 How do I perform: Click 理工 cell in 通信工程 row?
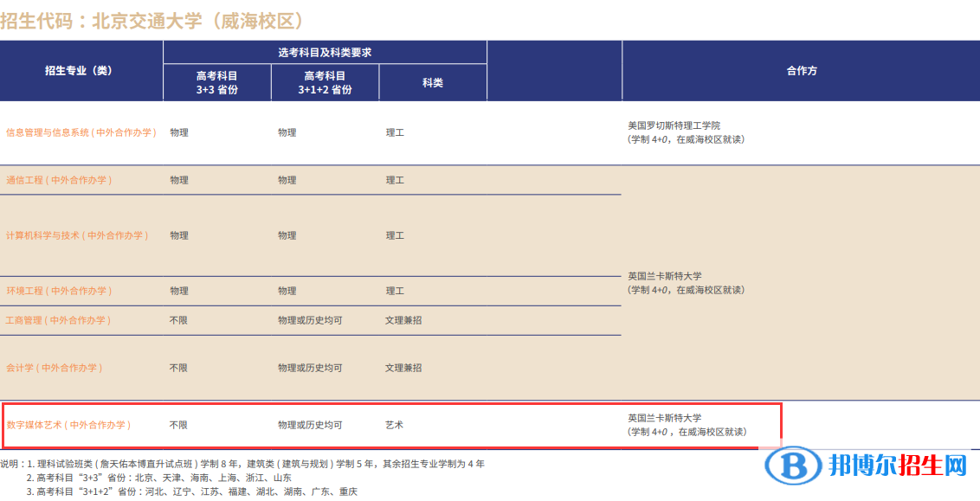point(395,180)
